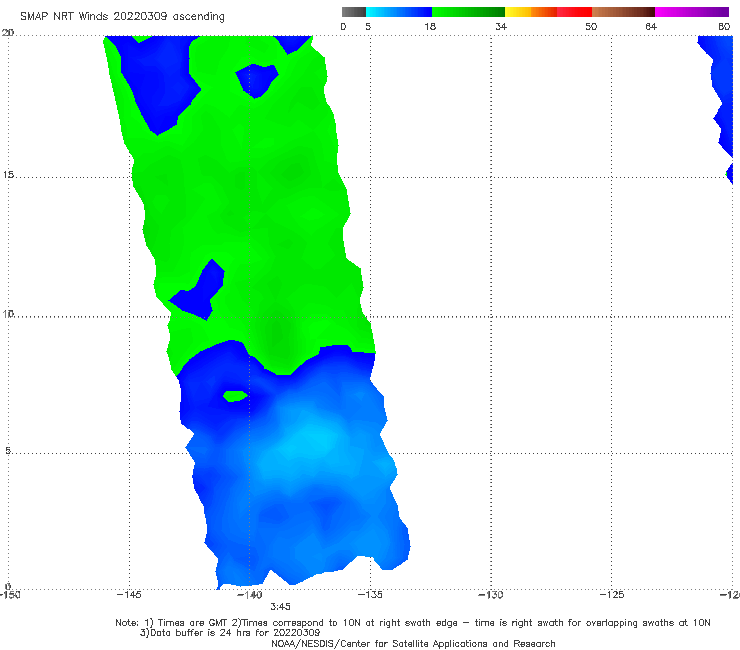Click the swath time label '3:45'

280,607
